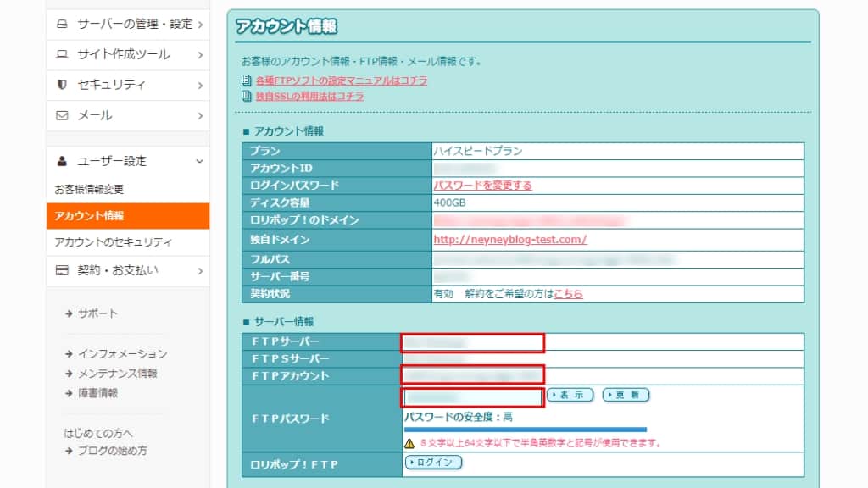Click the パスワードの安全度：高 text

(459, 417)
